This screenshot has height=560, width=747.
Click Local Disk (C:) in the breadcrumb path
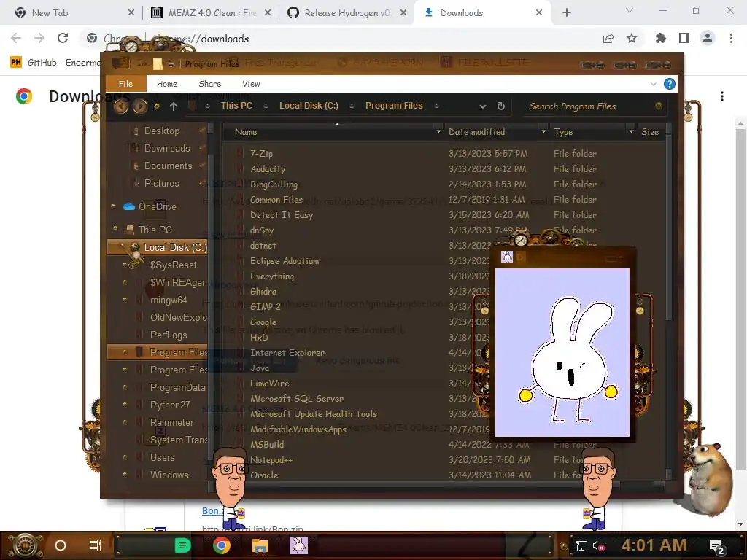point(309,106)
